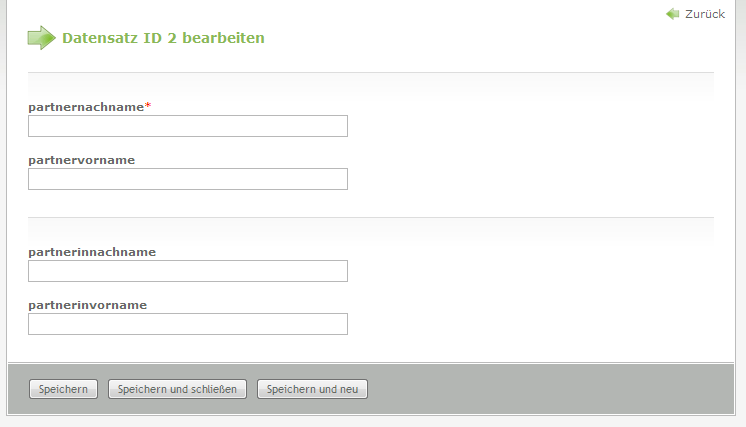The height and width of the screenshot is (427, 746).
Task: Click the red required asterisk marker
Action: pyautogui.click(x=148, y=105)
